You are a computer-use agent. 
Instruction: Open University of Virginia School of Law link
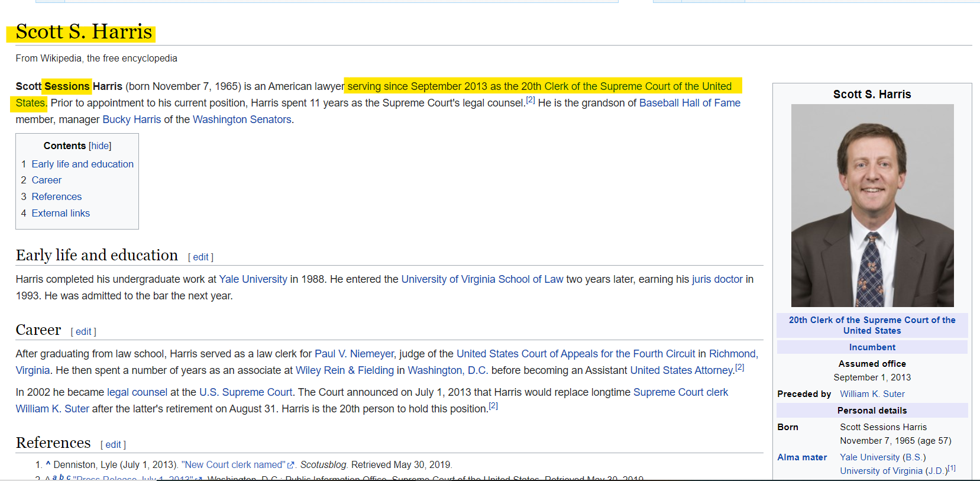pyautogui.click(x=482, y=279)
